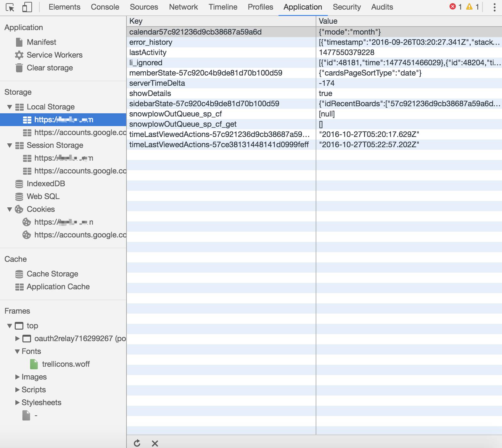
Task: Go to the Timeline tab
Action: tap(223, 7)
